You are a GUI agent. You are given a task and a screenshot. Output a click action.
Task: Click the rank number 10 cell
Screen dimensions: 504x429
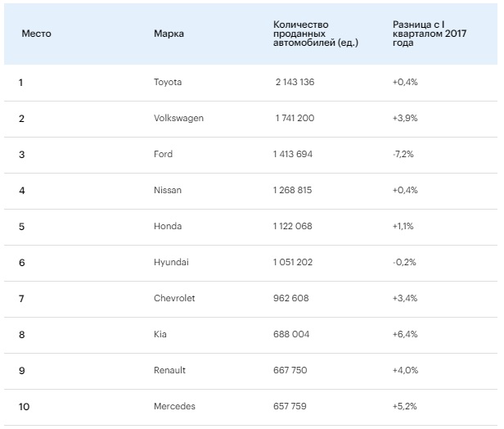(x=24, y=406)
